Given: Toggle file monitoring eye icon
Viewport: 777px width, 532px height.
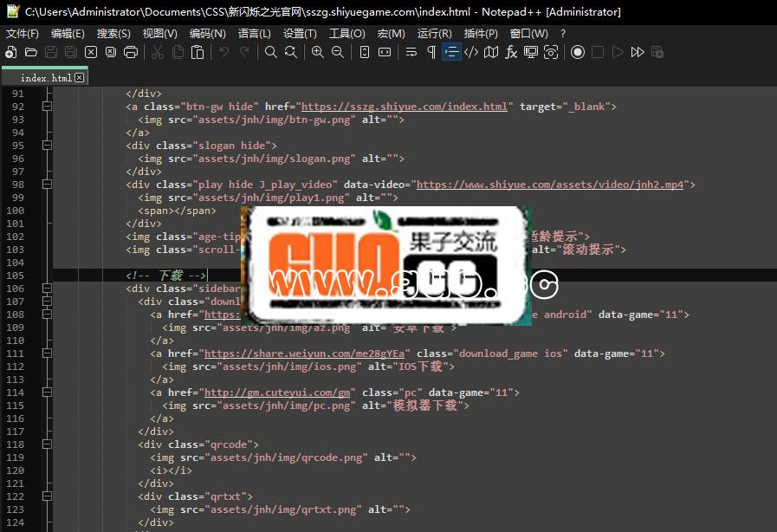Looking at the screenshot, I should click(551, 52).
